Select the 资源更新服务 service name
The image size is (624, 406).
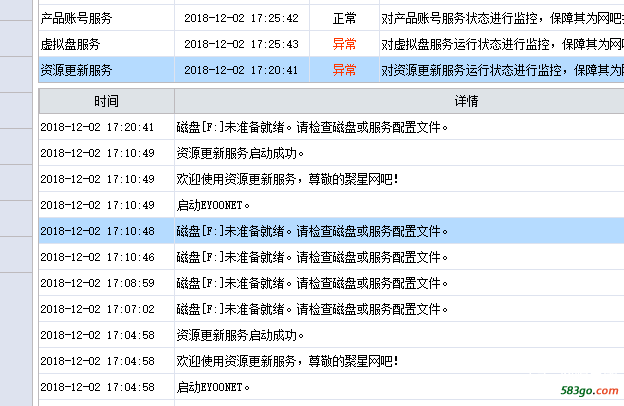[x=76, y=70]
